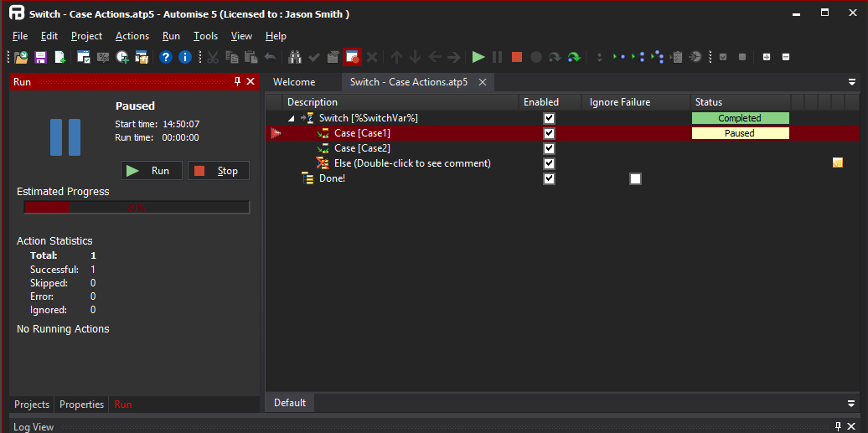The image size is (868, 433).
Task: Open the File menu
Action: [20, 36]
